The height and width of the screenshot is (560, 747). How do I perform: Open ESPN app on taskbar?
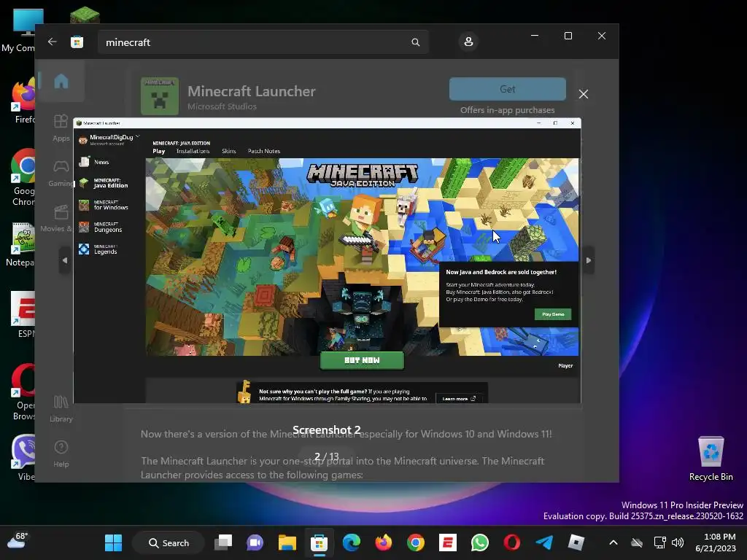[448, 542]
